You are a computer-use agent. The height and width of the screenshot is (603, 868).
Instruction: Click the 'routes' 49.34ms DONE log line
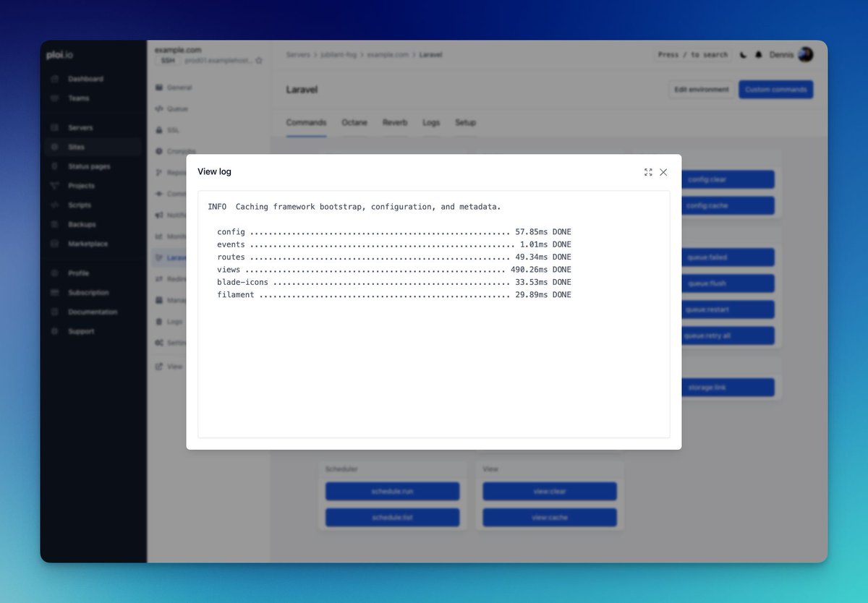(394, 257)
